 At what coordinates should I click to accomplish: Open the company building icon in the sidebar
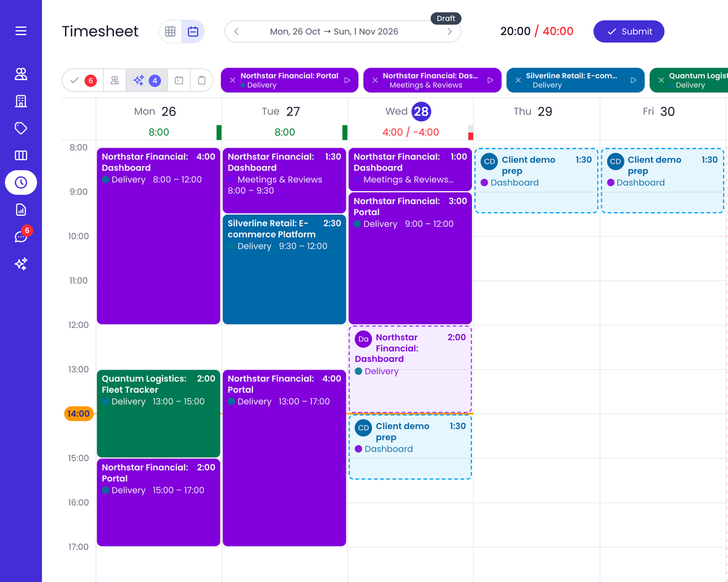pyautogui.click(x=21, y=101)
